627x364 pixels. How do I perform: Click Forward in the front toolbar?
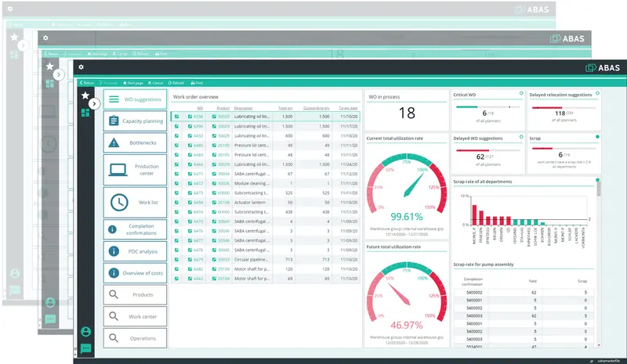tap(108, 83)
